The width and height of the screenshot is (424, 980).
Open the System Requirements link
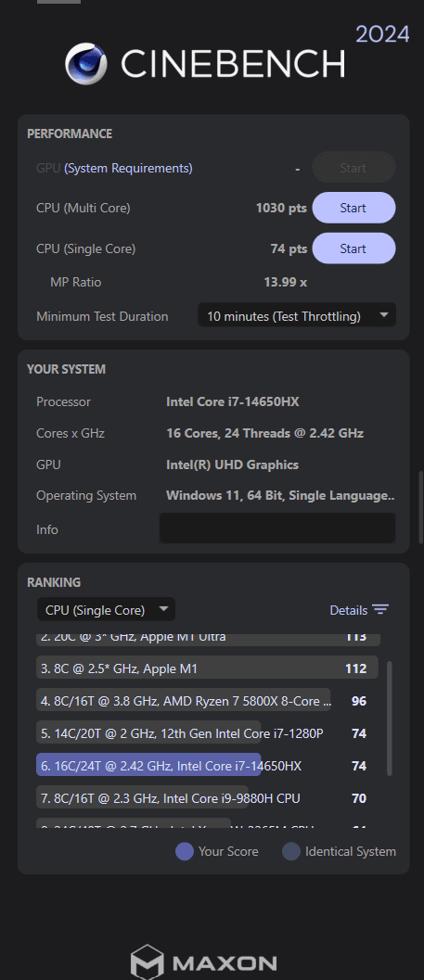point(128,168)
